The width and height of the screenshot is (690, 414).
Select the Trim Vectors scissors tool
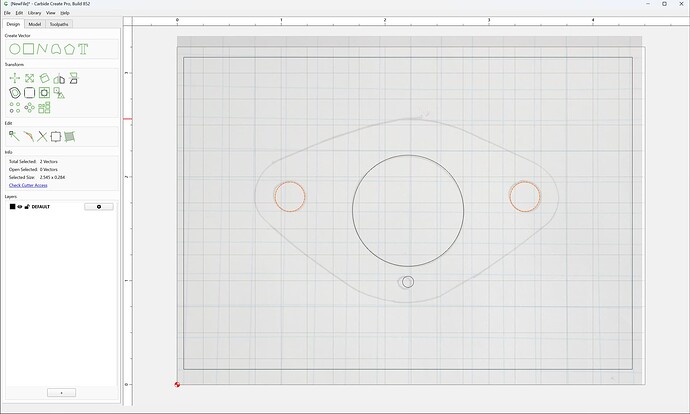click(42, 136)
